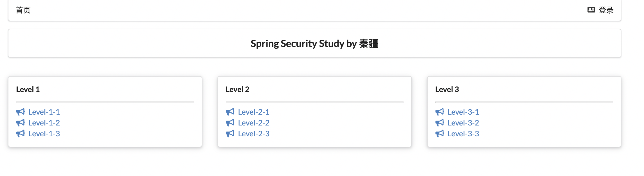Image resolution: width=644 pixels, height=176 pixels.
Task: Follow the Level-1-2 link
Action: point(44,123)
